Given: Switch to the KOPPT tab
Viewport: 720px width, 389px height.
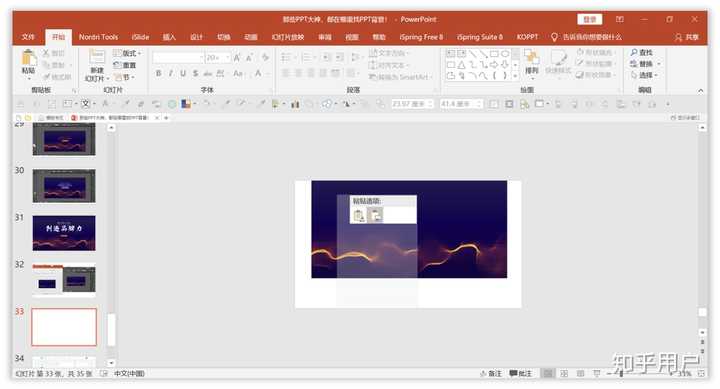Looking at the screenshot, I should pyautogui.click(x=527, y=37).
